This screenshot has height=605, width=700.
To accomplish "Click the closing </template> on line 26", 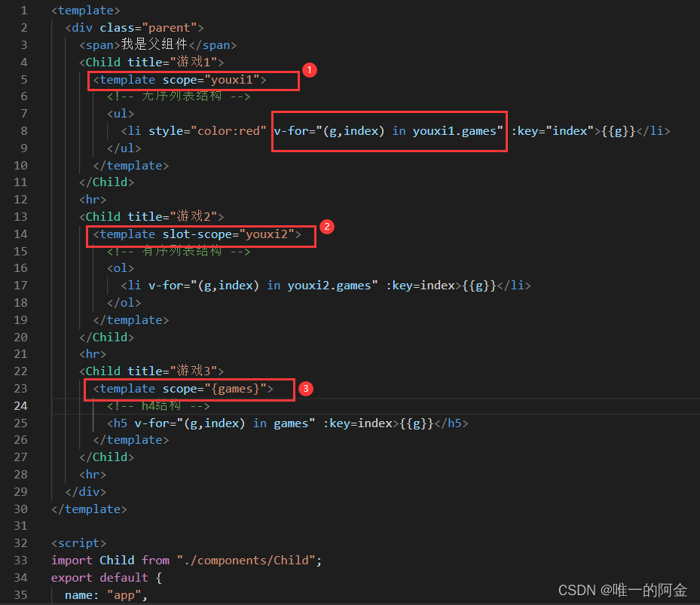I will click(x=131, y=440).
